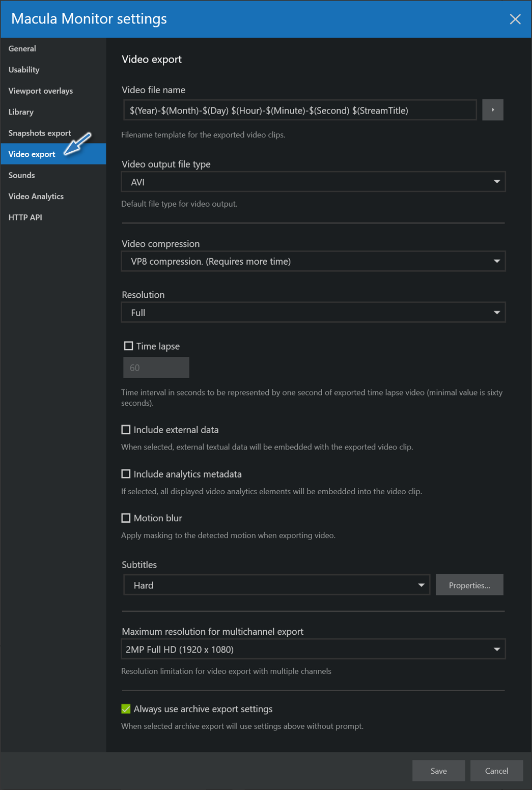Save the settings changes
Screen dimensions: 532x790
[438, 771]
